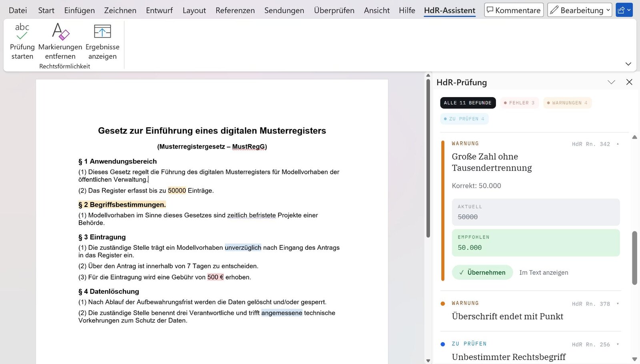The image size is (640, 364).
Task: Click the Im Text anzeigen link
Action: point(544,273)
